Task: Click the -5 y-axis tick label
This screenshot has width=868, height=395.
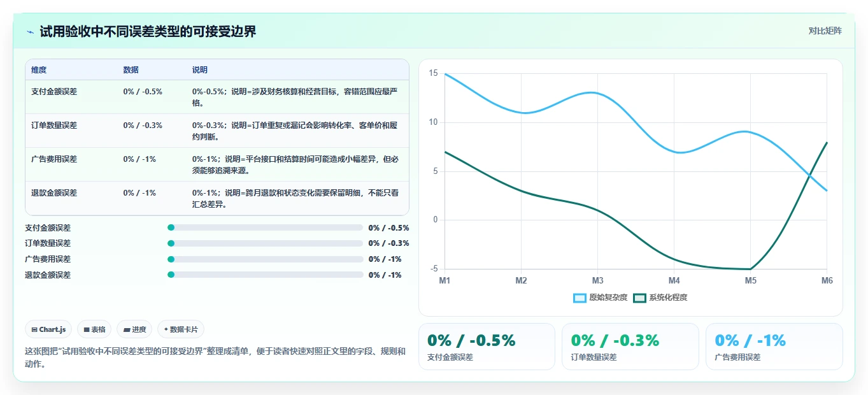Action: tap(434, 269)
